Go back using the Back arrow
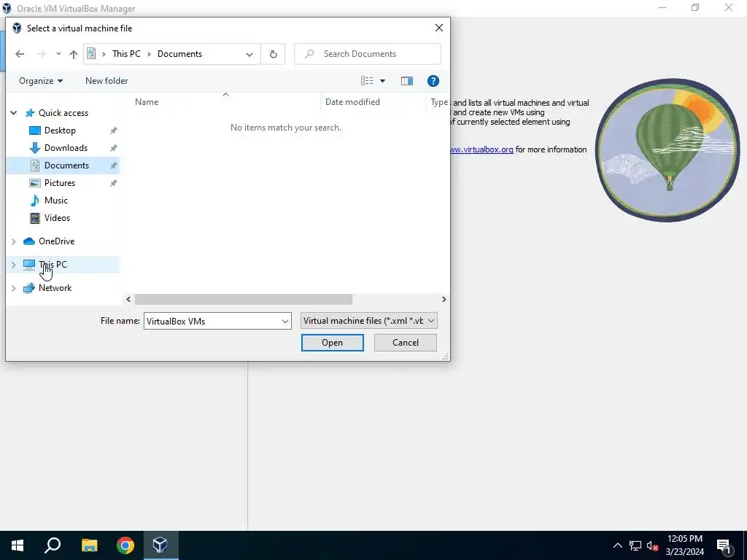Screen dimensions: 747x560 point(20,54)
